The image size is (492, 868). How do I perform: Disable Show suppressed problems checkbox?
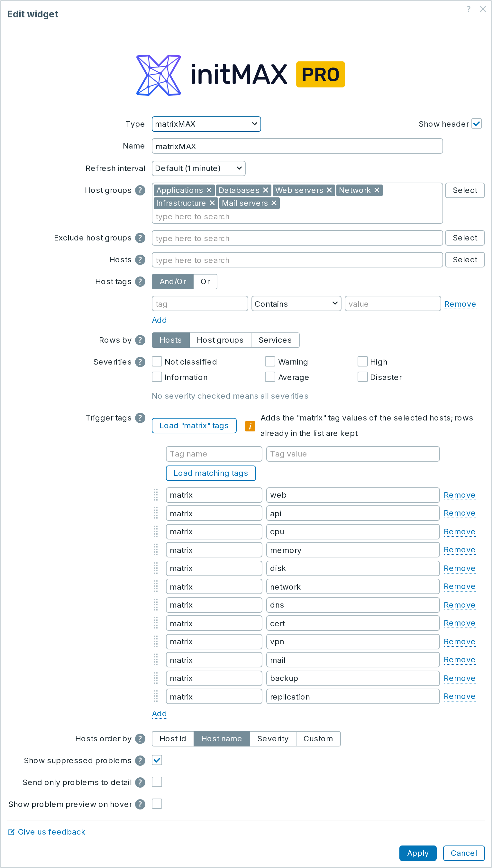click(x=157, y=760)
